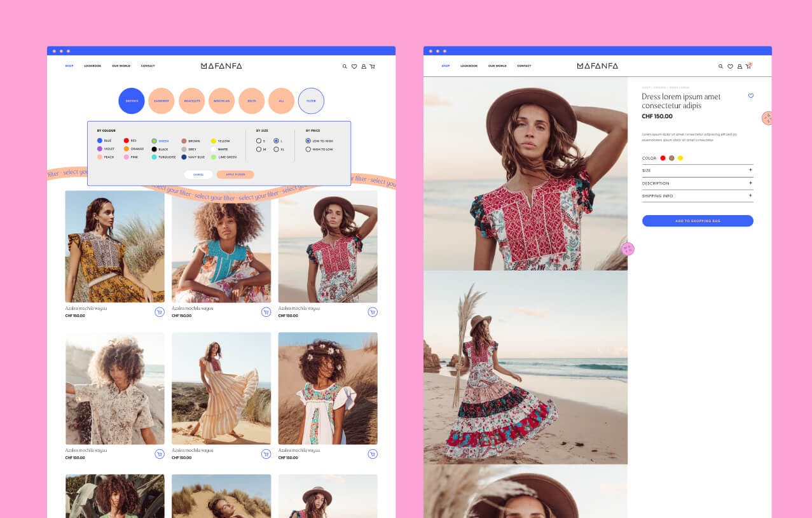The height and width of the screenshot is (518, 812).
Task: Click Mafanfa logo on shop listing page
Action: (221, 66)
